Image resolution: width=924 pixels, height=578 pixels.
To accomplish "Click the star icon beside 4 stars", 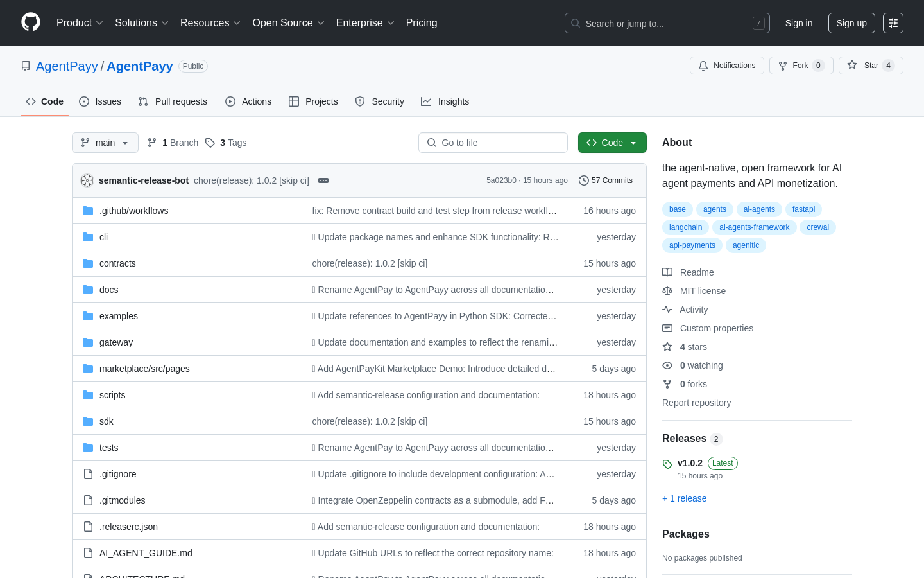I will coord(667,347).
